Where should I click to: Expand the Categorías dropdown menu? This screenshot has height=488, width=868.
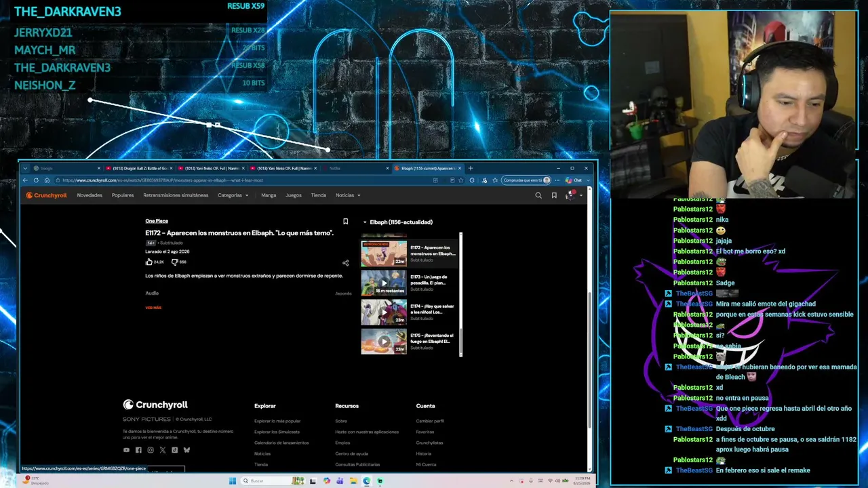click(x=233, y=195)
